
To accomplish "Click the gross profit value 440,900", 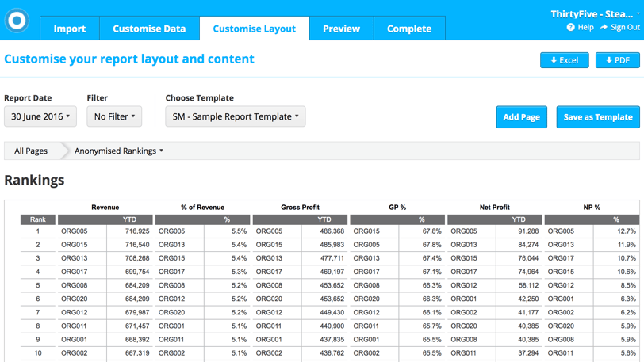I will (x=332, y=326).
